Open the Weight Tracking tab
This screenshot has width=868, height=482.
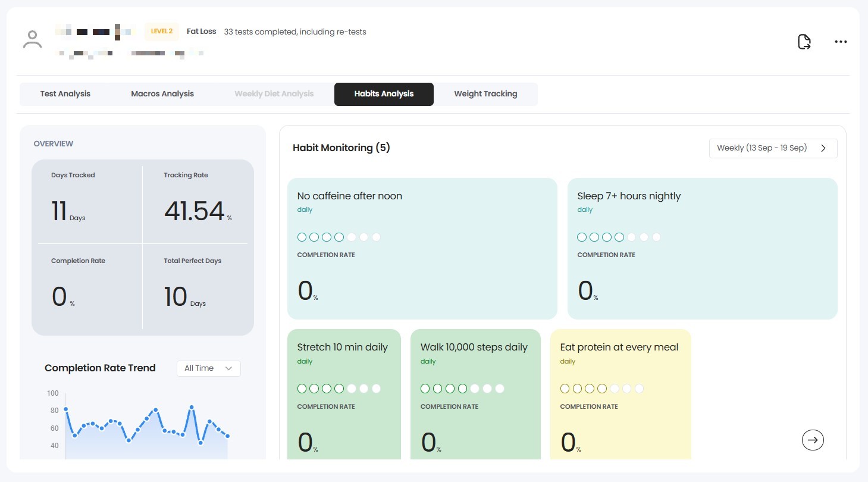click(485, 94)
